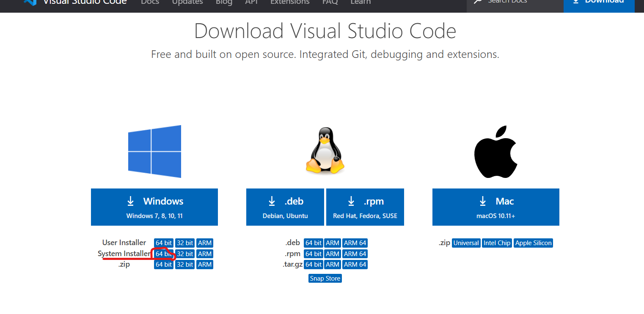Click the Windows logo image

tap(155, 151)
